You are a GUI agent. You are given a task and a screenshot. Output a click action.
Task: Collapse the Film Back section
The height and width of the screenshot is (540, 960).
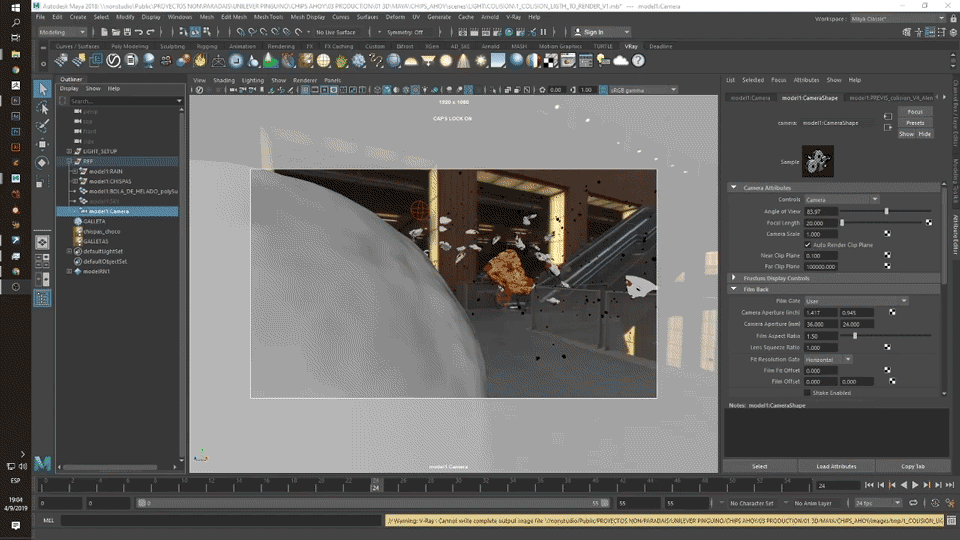(733, 289)
